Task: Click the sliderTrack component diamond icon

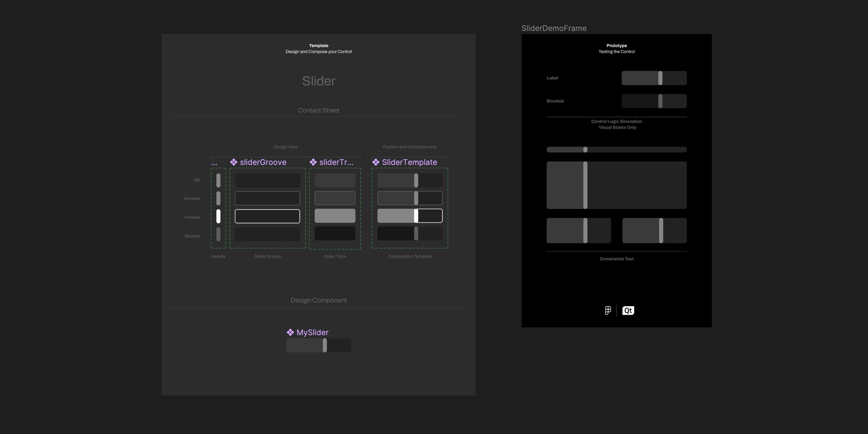Action: pos(313,162)
